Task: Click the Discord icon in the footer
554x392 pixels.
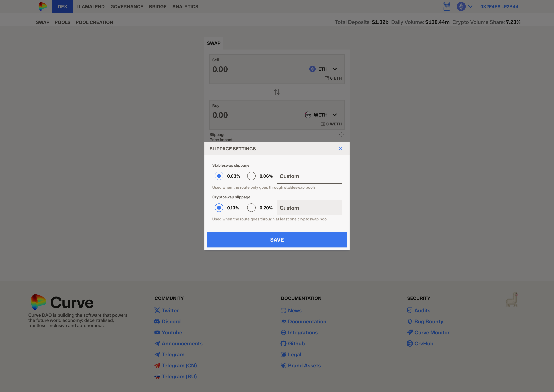Action: coord(157,322)
